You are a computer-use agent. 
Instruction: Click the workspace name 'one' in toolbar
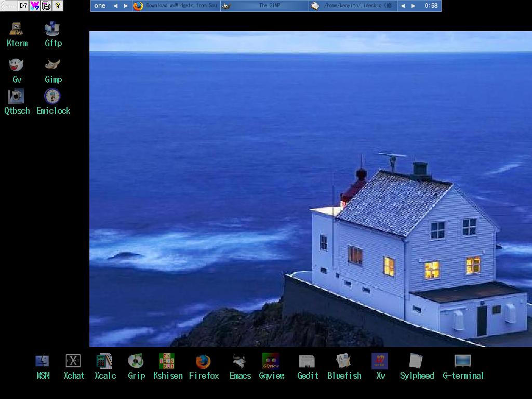pos(100,6)
